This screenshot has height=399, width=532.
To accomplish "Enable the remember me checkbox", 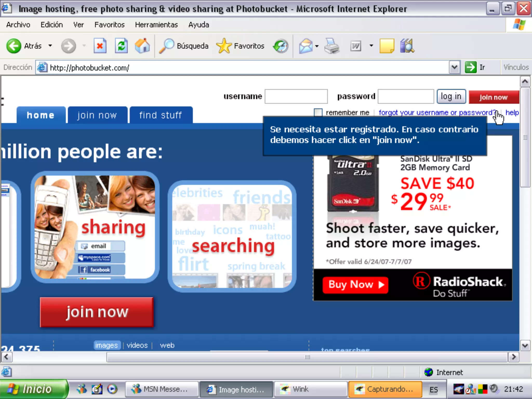I will (x=318, y=112).
